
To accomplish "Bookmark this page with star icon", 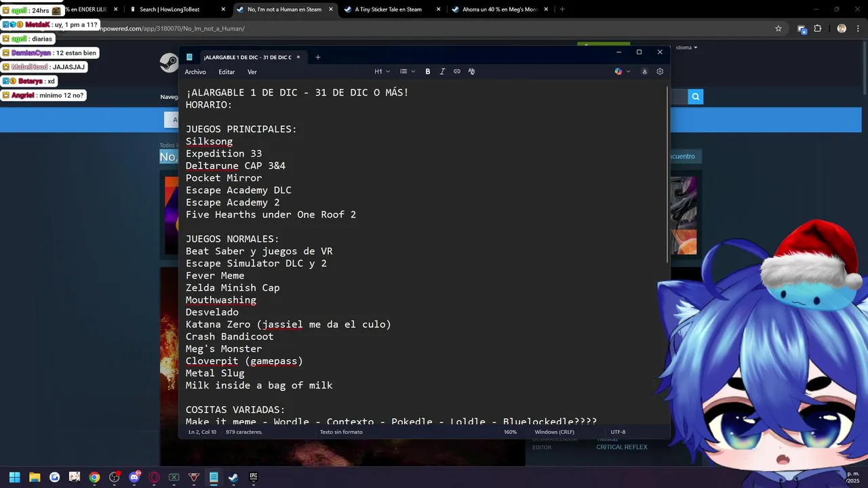I will coord(778,28).
